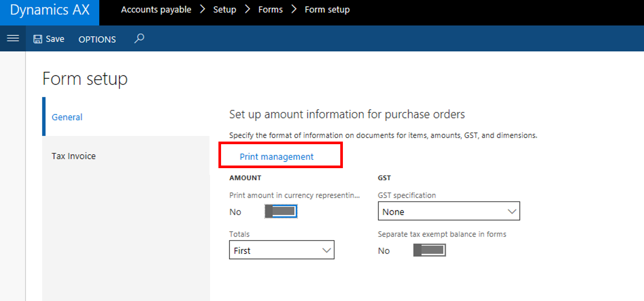Expand the GST specification chevron arrow

512,211
